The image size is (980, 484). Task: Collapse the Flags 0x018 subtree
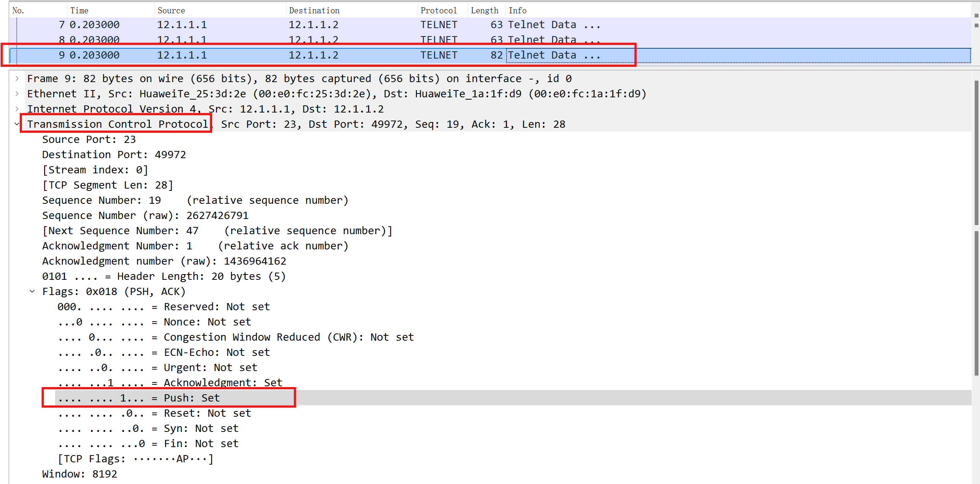coord(32,292)
